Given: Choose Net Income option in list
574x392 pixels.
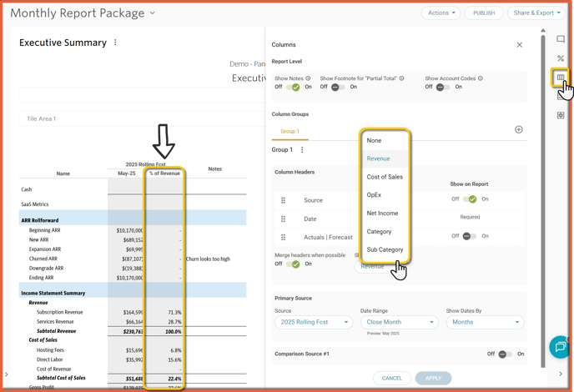Looking at the screenshot, I should (382, 214).
